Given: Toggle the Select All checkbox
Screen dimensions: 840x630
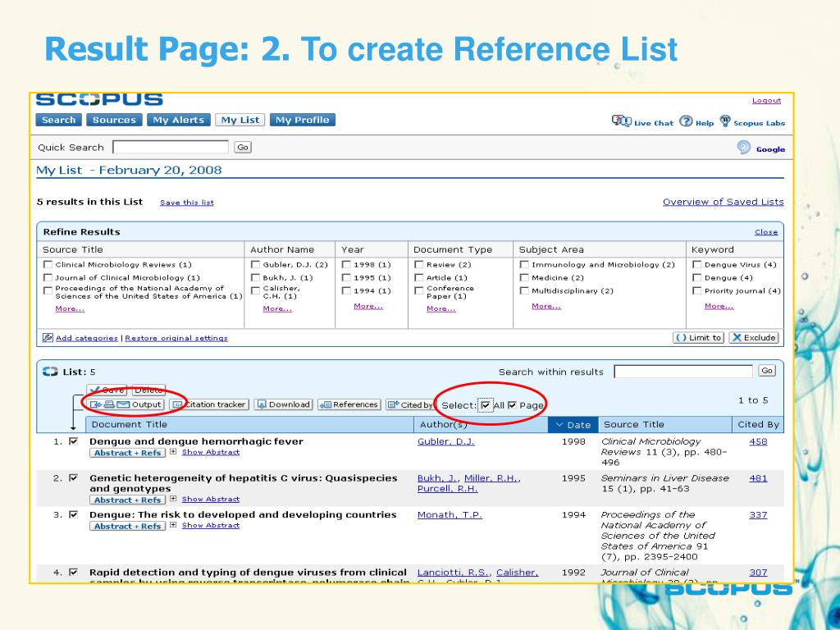Looking at the screenshot, I should pyautogui.click(x=486, y=405).
